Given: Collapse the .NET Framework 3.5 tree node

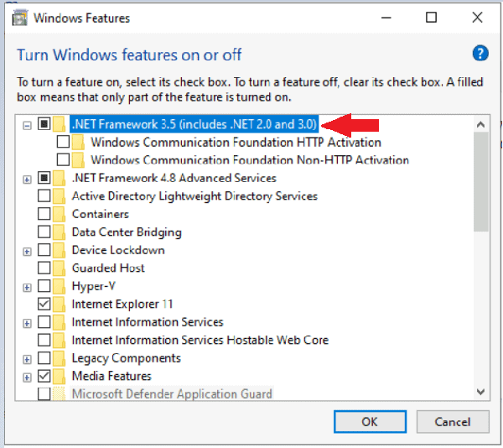Looking at the screenshot, I should (28, 125).
